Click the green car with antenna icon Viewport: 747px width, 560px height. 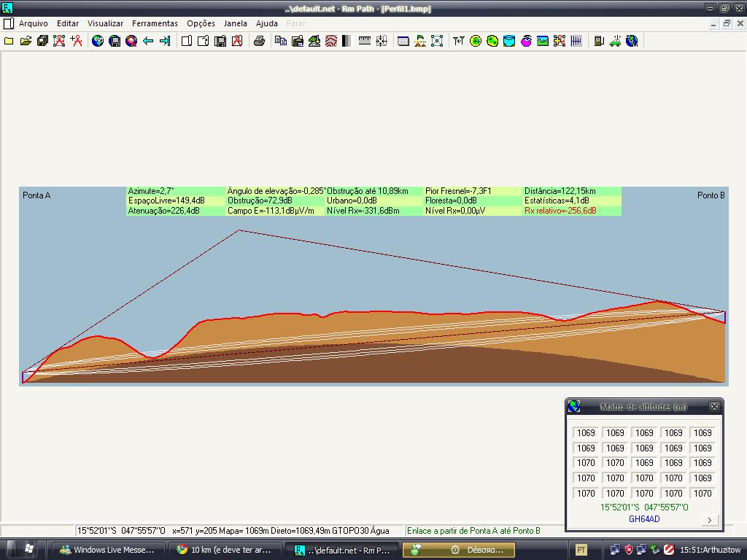tap(615, 41)
